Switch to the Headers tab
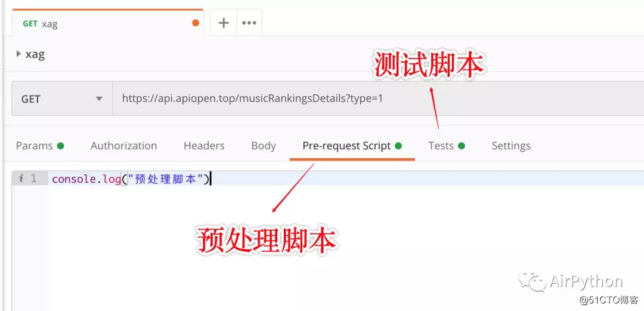The height and width of the screenshot is (311, 644). (204, 146)
